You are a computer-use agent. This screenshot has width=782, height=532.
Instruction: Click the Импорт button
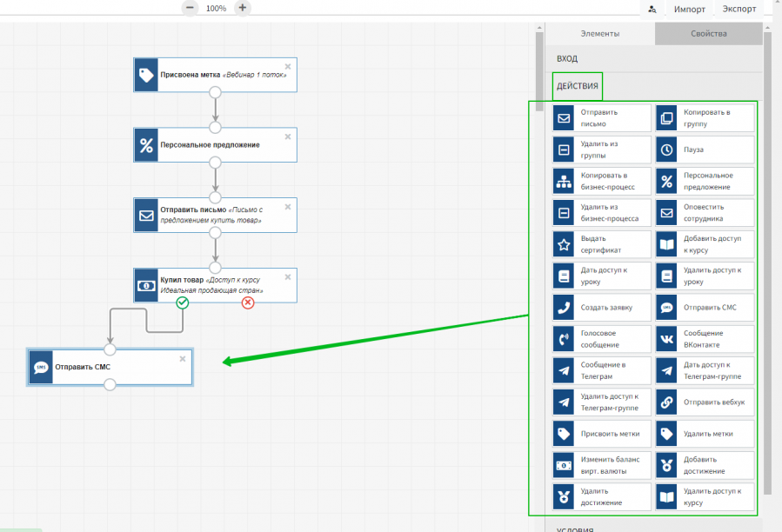coord(689,9)
